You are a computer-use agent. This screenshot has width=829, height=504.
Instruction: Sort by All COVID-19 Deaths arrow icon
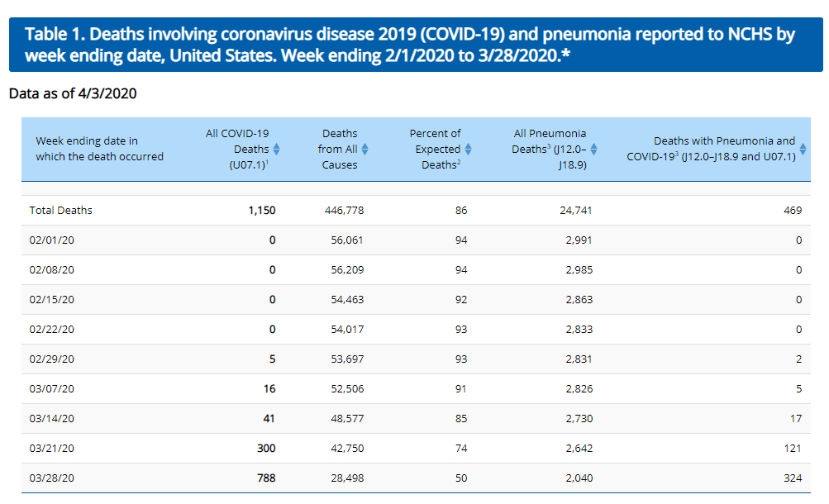(x=277, y=150)
